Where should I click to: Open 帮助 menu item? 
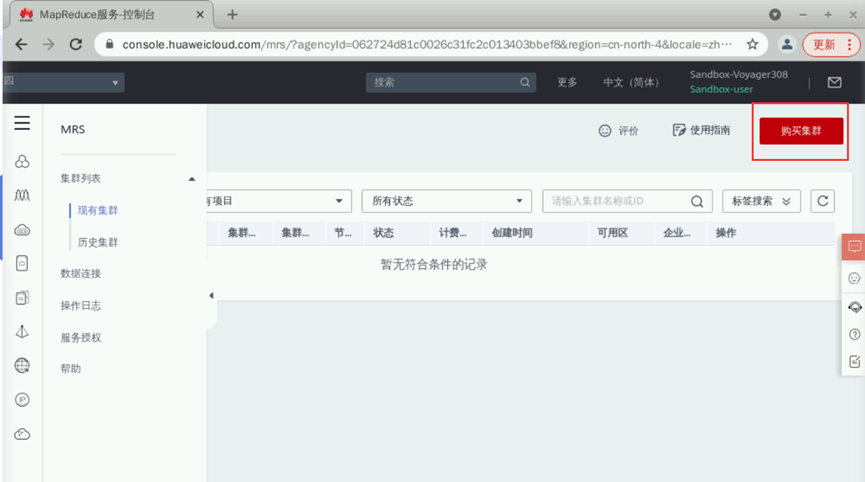pos(71,368)
